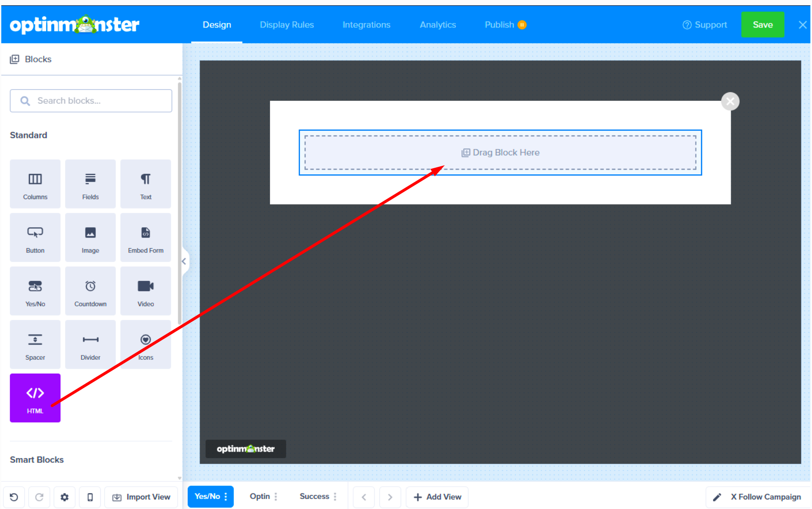Open Support help link

tap(705, 25)
